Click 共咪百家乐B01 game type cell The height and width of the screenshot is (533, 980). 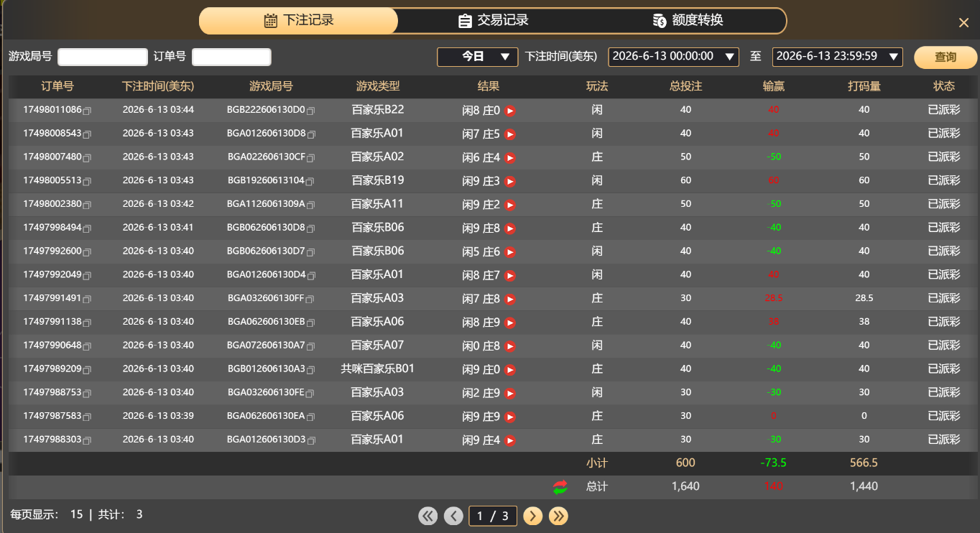(378, 369)
